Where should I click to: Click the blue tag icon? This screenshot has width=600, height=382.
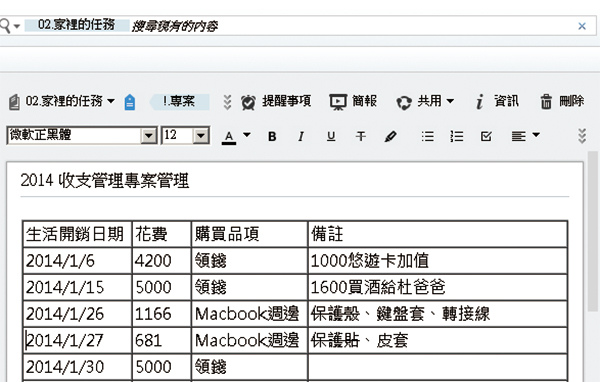click(x=130, y=102)
